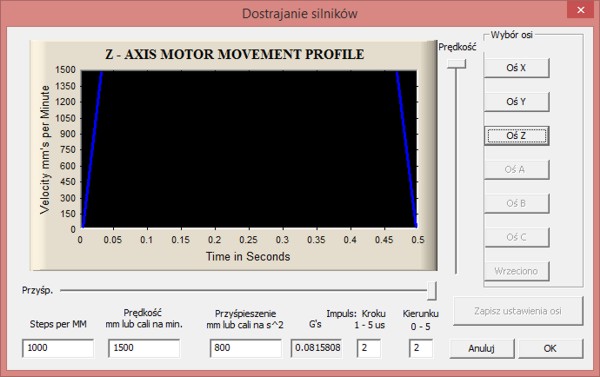The height and width of the screenshot is (377, 600).
Task: Focus the Impuls Kroku pulse field
Action: pos(369,348)
